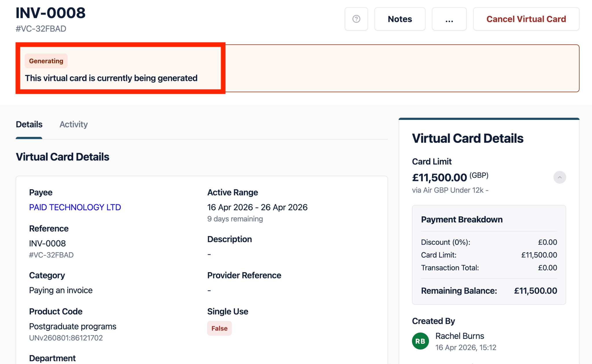Click the INV-0008 page heading
The height and width of the screenshot is (364, 592).
coord(51,13)
